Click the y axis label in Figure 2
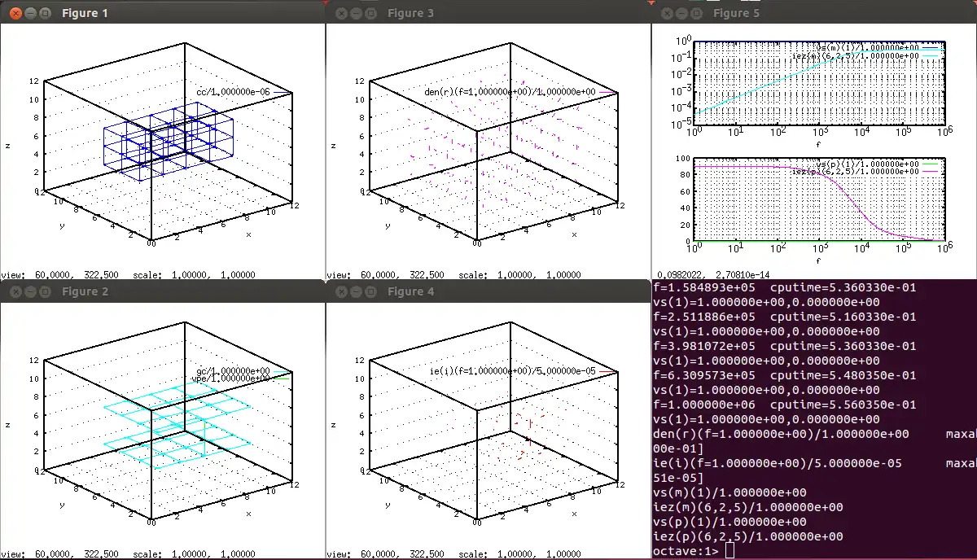This screenshot has height=560, width=977. (x=61, y=505)
